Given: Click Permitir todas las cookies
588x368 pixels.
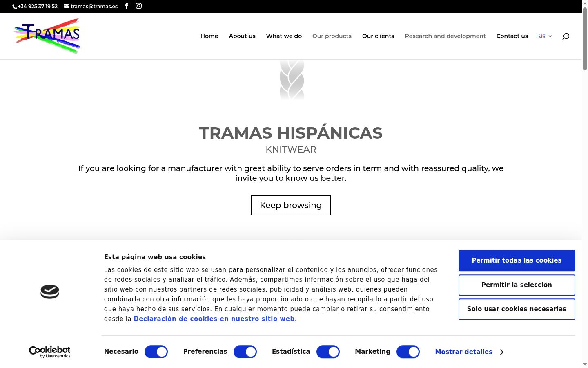Looking at the screenshot, I should tap(517, 260).
